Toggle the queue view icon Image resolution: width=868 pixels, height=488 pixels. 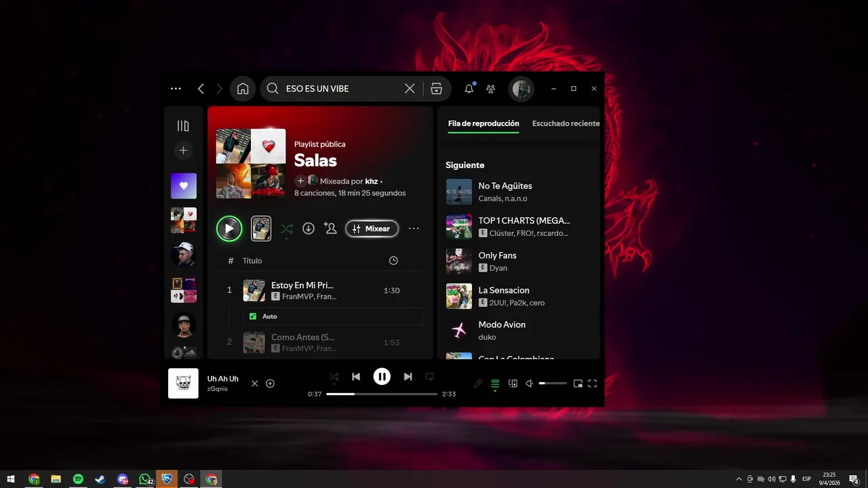(495, 384)
